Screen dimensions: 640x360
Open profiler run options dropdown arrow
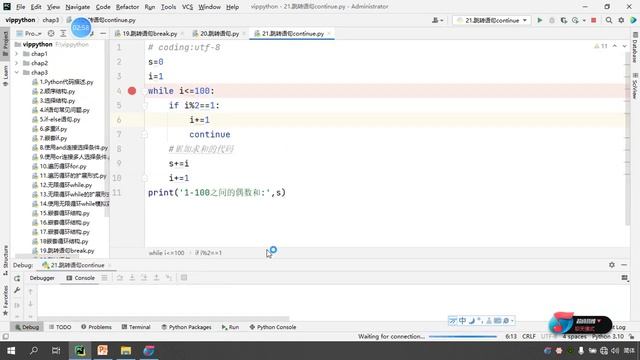click(584, 20)
